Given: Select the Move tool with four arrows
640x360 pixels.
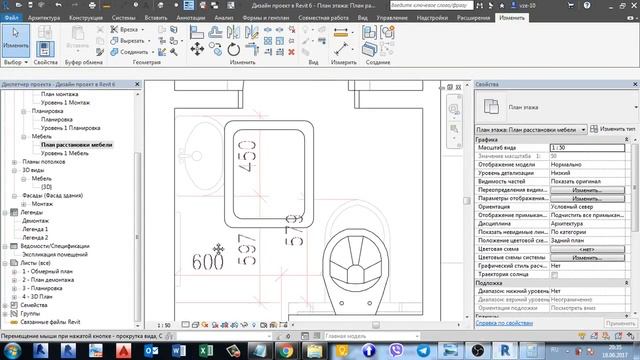Looking at the screenshot, I should coord(197,49).
